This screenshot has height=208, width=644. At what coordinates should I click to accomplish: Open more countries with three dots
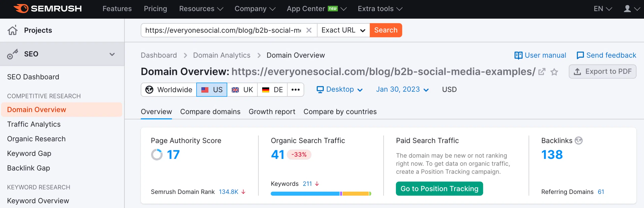coord(296,90)
